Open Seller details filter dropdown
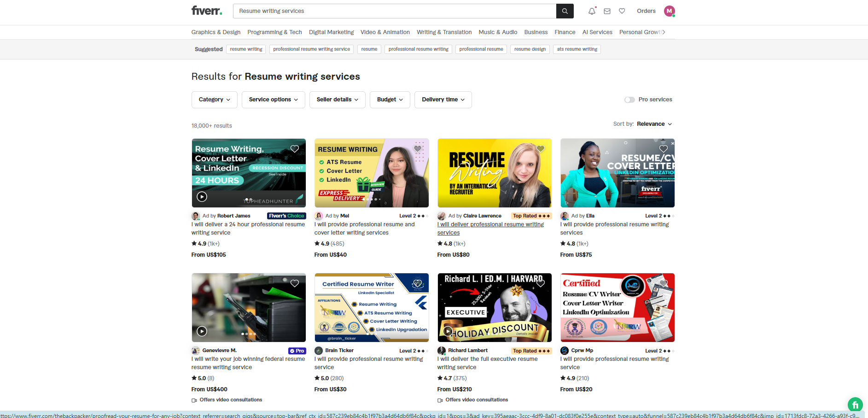The width and height of the screenshot is (868, 418). (x=338, y=100)
